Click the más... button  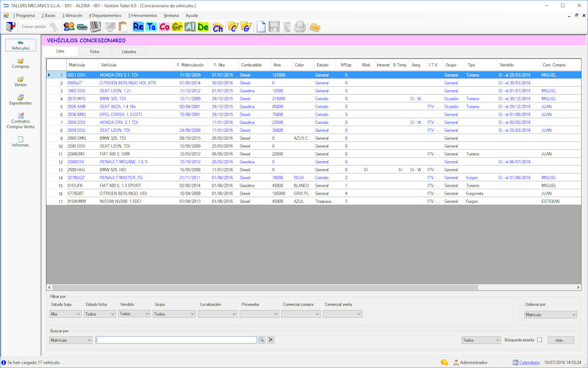tap(561, 340)
